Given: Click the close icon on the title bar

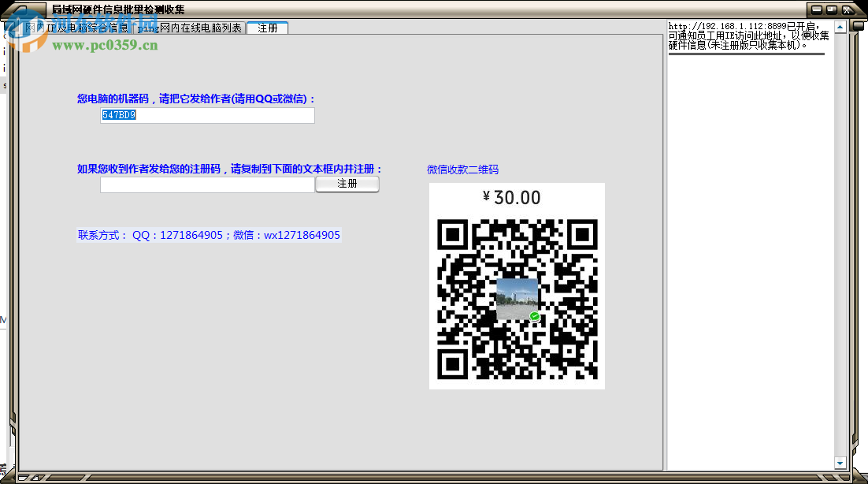Looking at the screenshot, I should [847, 9].
